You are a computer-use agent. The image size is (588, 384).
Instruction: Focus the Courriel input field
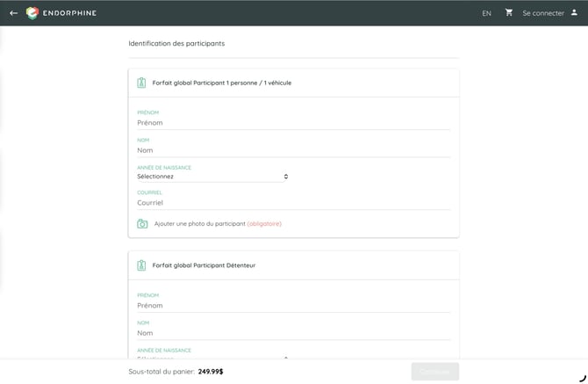point(294,203)
